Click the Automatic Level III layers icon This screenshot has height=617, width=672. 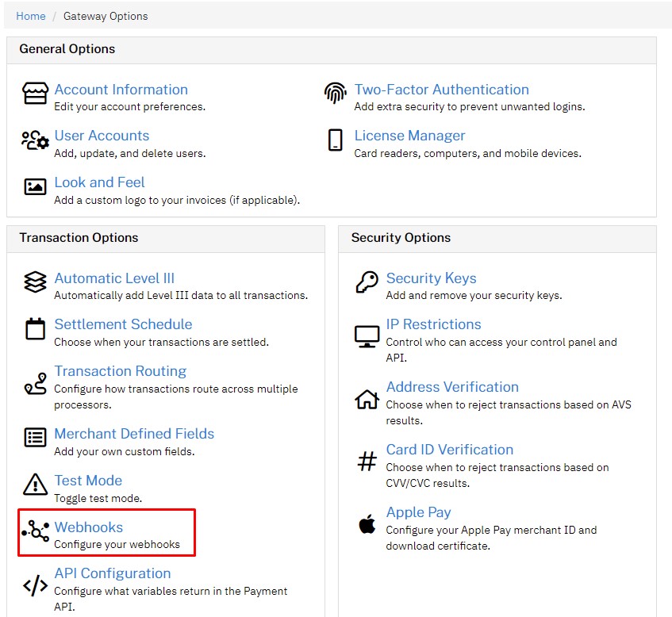35,282
